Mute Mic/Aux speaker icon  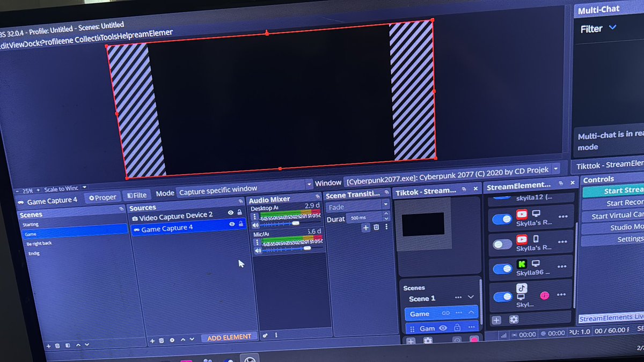[258, 250]
